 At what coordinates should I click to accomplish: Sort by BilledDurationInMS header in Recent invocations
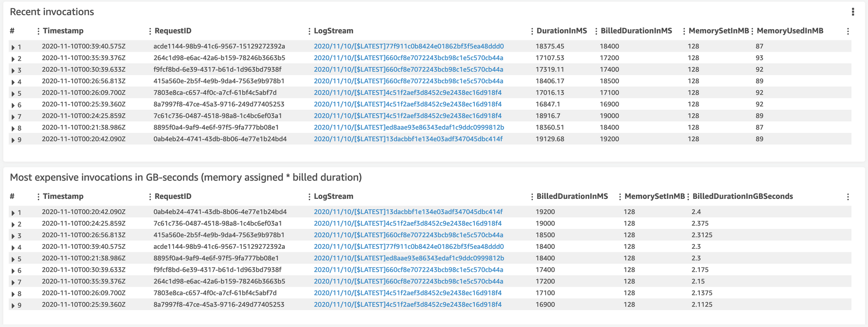click(x=636, y=31)
